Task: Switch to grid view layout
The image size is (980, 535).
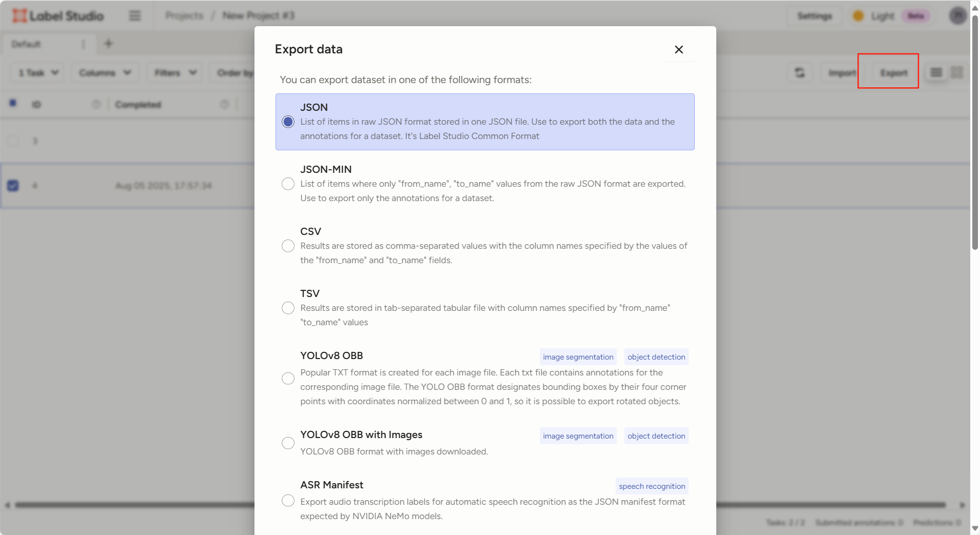Action: 956,73
